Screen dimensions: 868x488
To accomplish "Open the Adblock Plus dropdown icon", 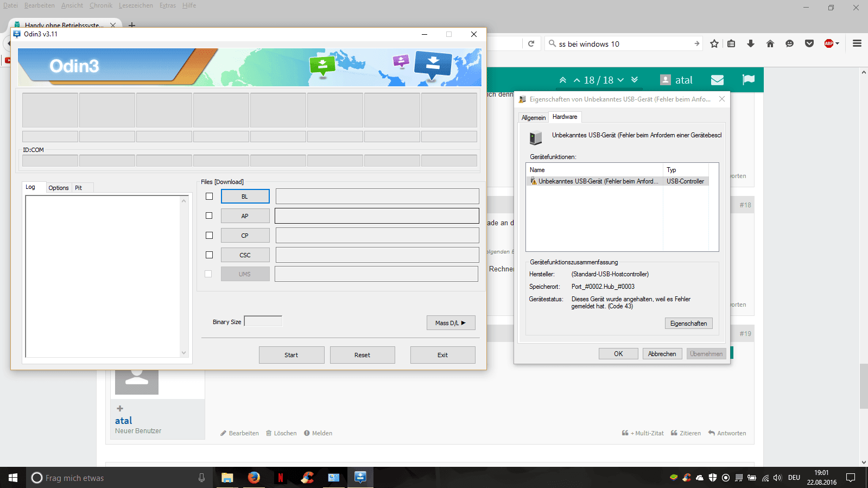I will tap(832, 44).
